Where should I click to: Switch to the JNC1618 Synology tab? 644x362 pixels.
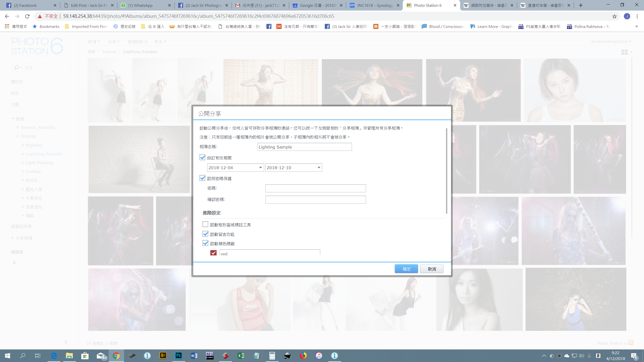[x=374, y=5]
